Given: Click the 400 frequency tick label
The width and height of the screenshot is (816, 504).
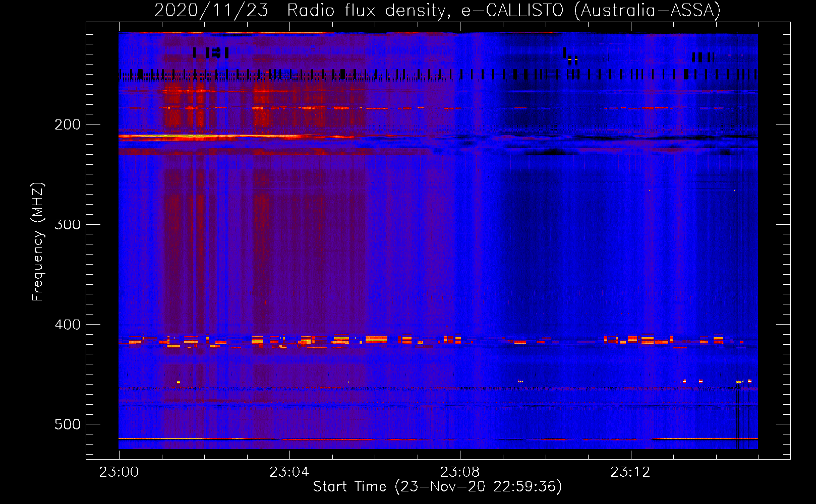Looking at the screenshot, I should point(68,325).
